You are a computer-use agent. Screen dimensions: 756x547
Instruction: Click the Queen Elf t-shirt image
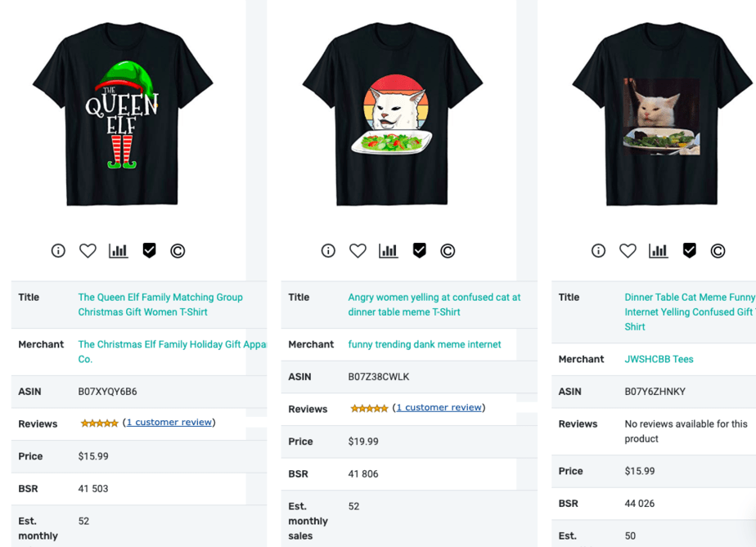123,114
